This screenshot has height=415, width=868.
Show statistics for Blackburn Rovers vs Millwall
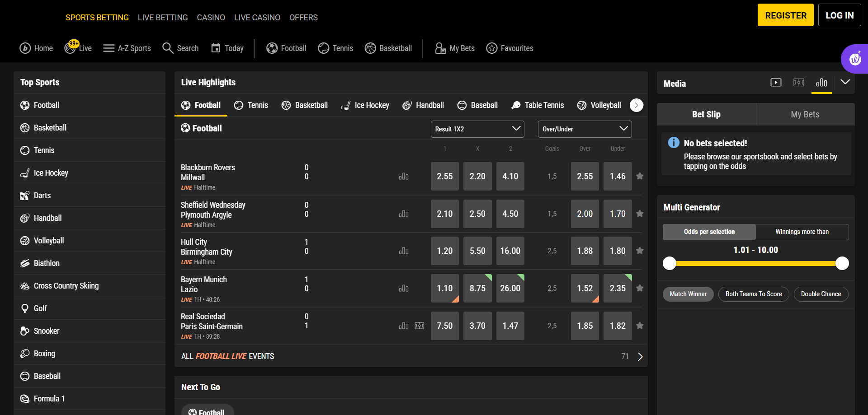404,177
